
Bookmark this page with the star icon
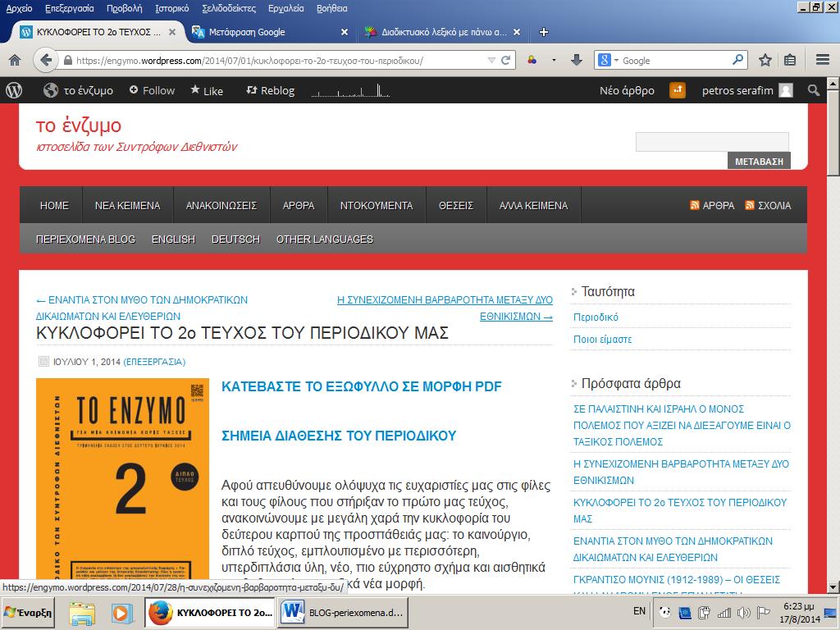[765, 60]
